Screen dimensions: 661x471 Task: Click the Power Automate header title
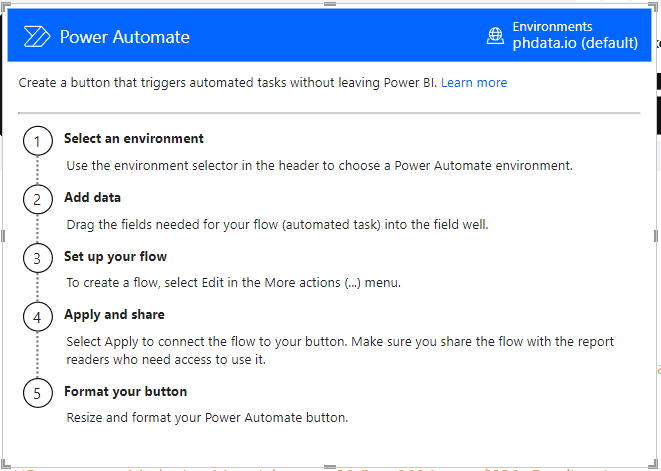click(124, 37)
